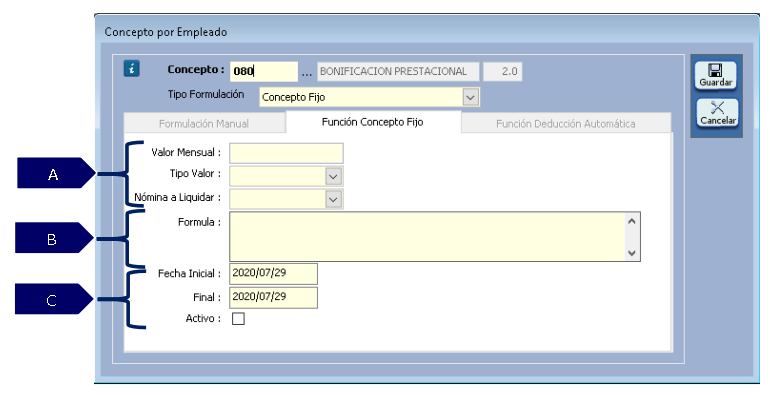The image size is (770, 395).
Task: Select the Función Concepto Fijo tab
Action: [x=373, y=122]
